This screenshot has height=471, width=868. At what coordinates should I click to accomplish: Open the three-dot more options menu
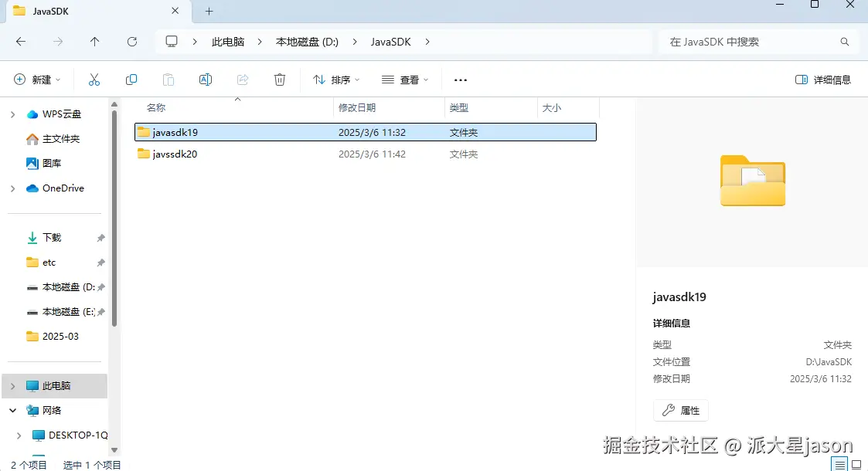(461, 80)
